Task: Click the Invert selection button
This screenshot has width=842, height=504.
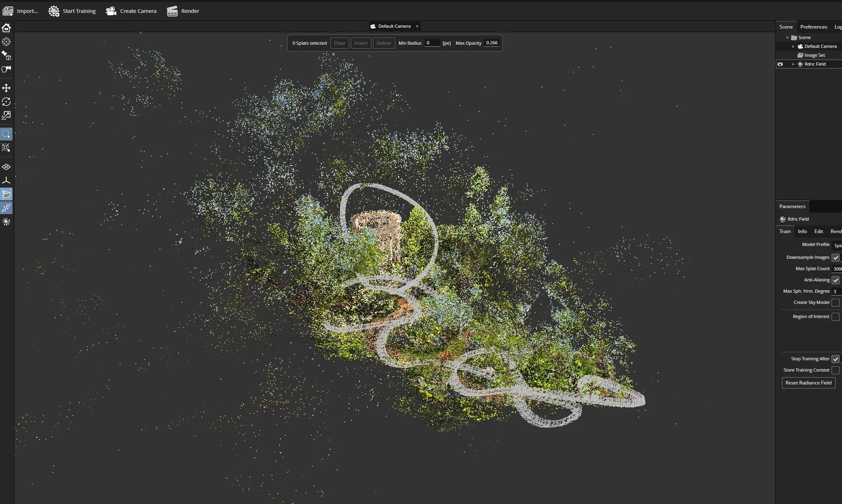Action: tap(361, 43)
